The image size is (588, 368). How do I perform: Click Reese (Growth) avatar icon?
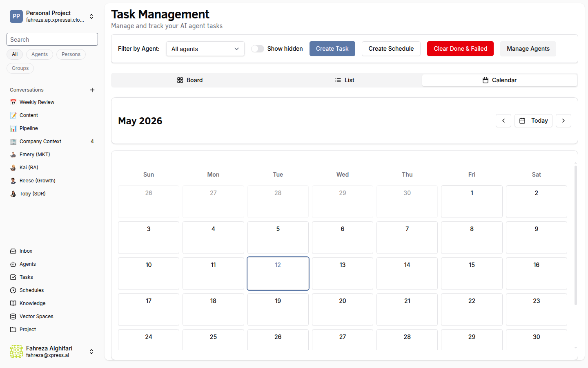click(x=13, y=181)
